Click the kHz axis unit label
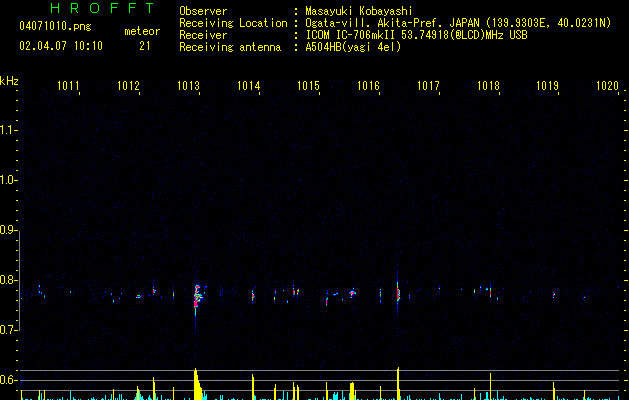Screen dimensions: 629x400 coord(9,81)
